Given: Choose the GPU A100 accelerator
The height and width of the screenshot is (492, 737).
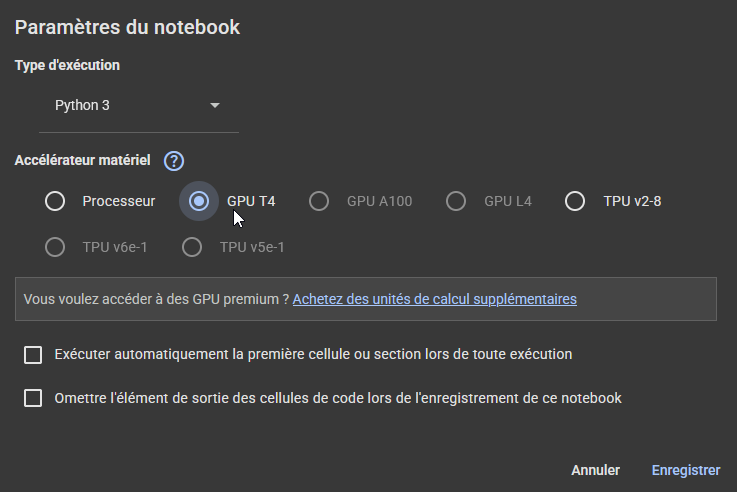Looking at the screenshot, I should coord(319,201).
